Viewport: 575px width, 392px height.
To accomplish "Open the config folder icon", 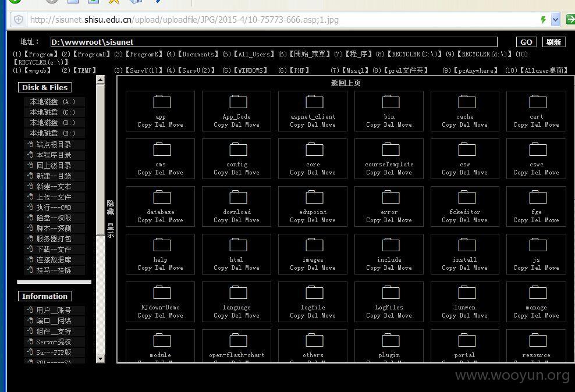I will point(239,149).
